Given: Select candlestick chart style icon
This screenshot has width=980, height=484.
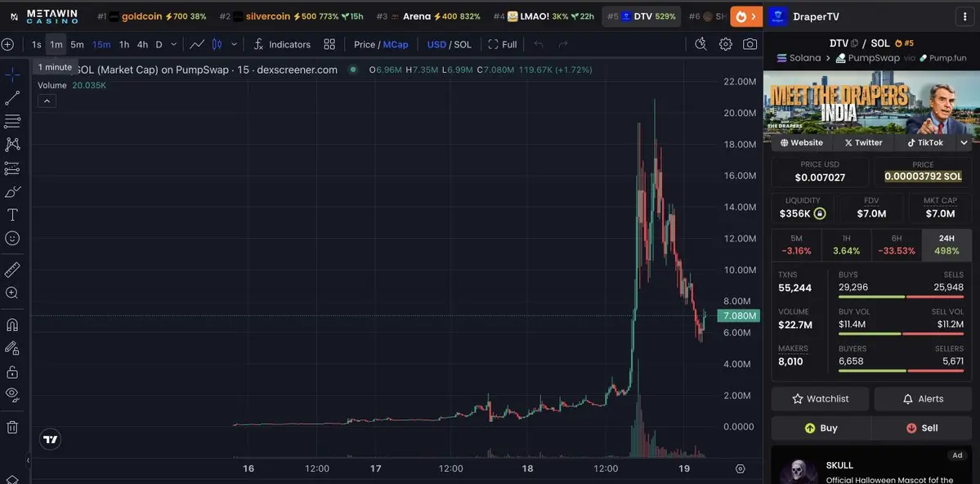Looking at the screenshot, I should click(x=217, y=44).
